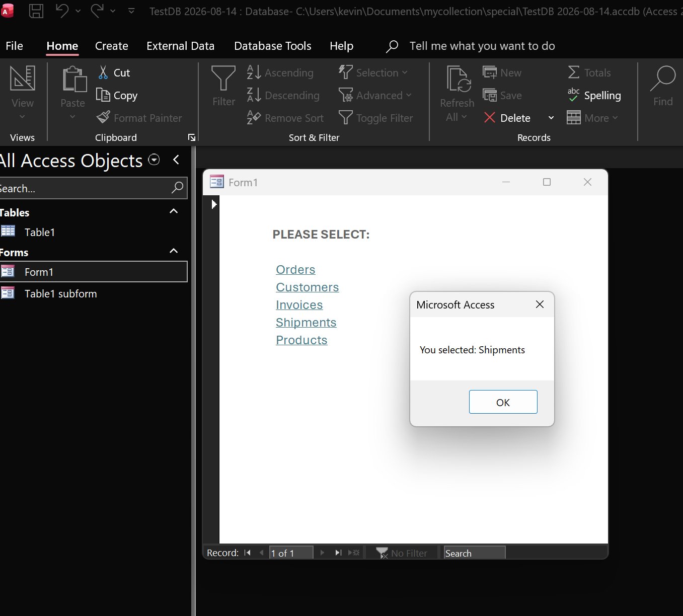Open the Redo history dropdown arrow
Viewport: 683px width, 616px height.
pyautogui.click(x=113, y=11)
